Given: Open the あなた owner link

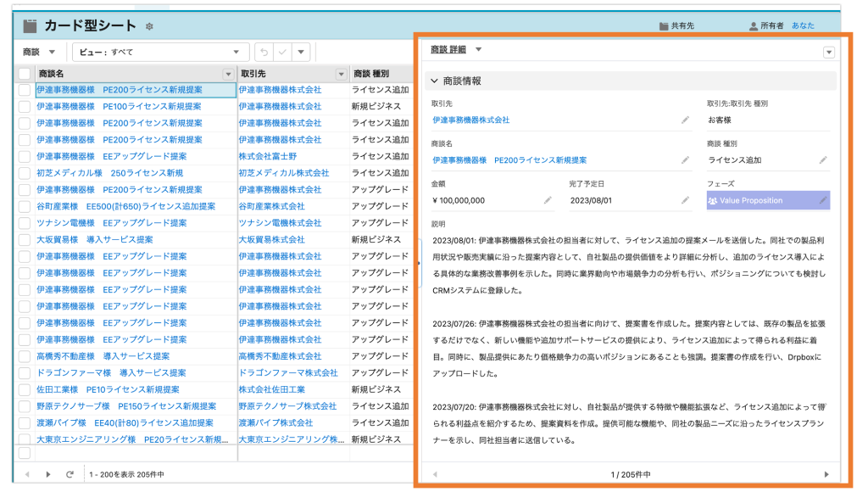Looking at the screenshot, I should tap(803, 25).
